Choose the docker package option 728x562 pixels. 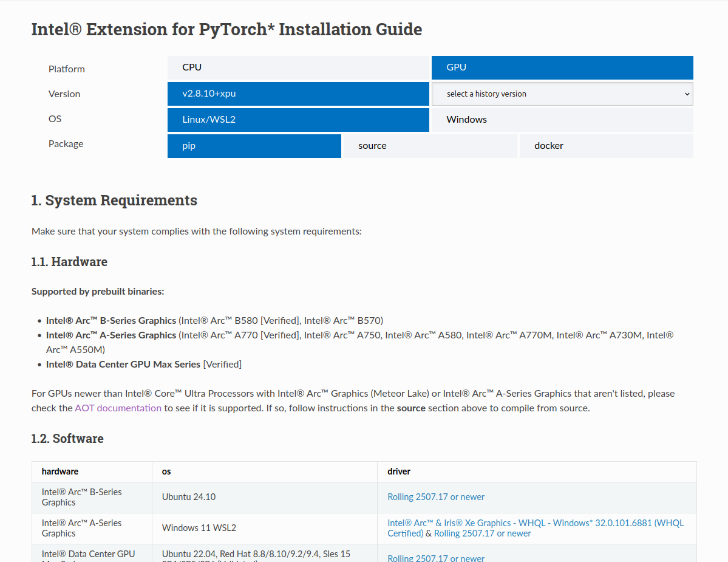(607, 146)
